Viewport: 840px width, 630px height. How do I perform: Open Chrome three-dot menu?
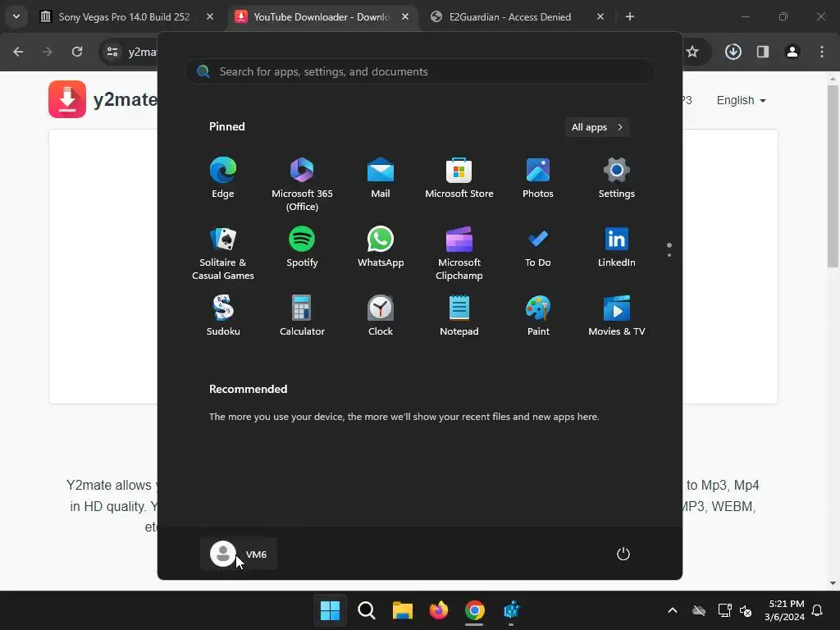tap(822, 52)
